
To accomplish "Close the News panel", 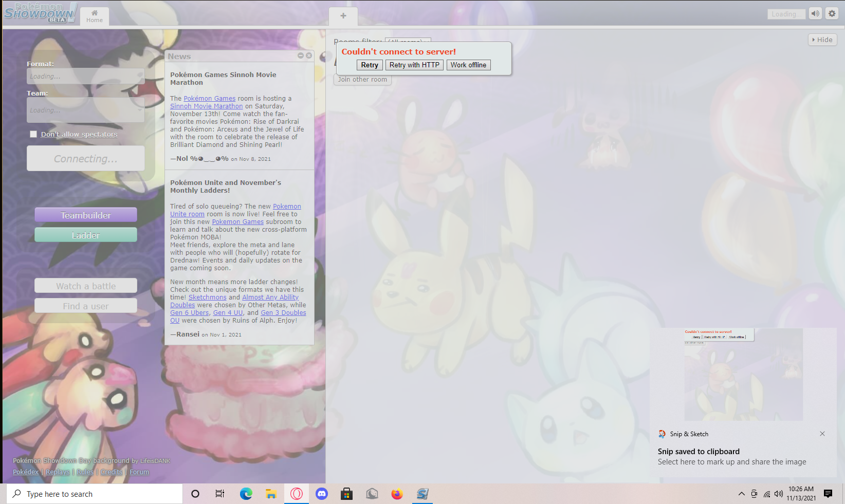I will tap(309, 55).
